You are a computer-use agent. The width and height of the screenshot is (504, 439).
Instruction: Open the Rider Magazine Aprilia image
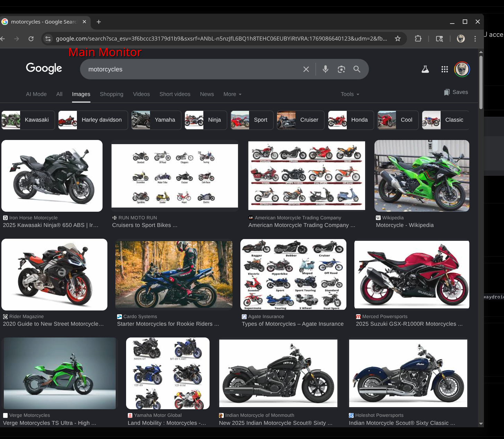click(x=54, y=274)
